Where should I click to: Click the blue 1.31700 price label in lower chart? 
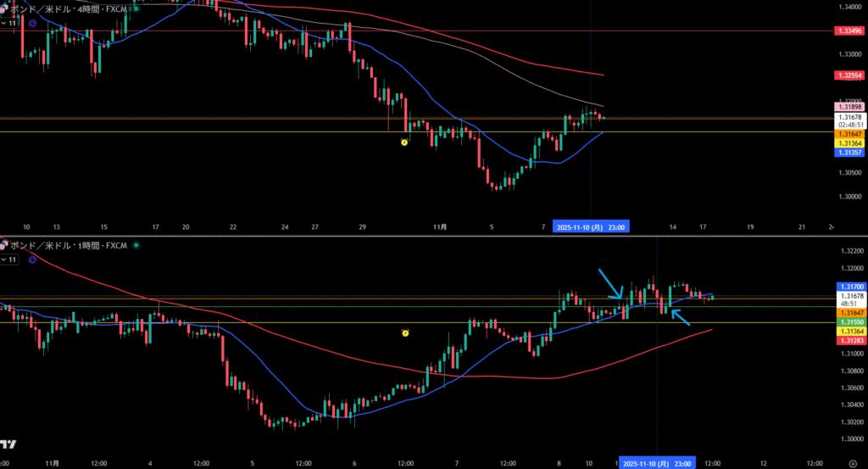[849, 287]
